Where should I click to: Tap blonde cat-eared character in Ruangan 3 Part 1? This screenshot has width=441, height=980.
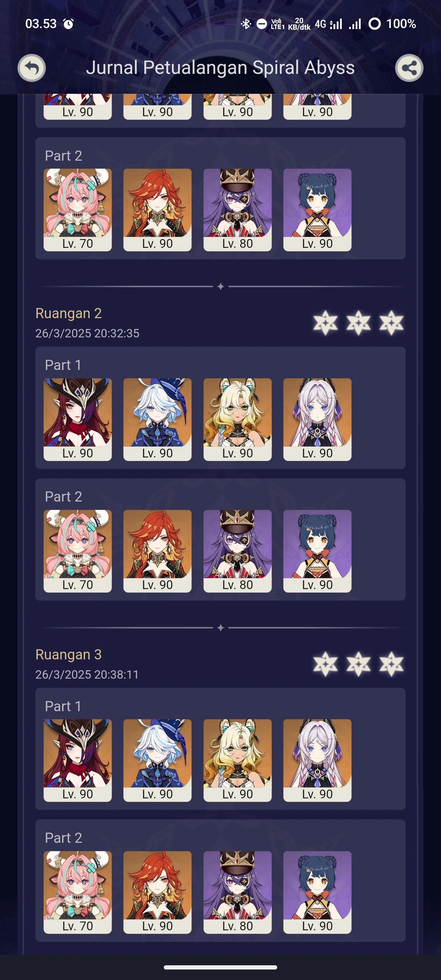point(237,760)
